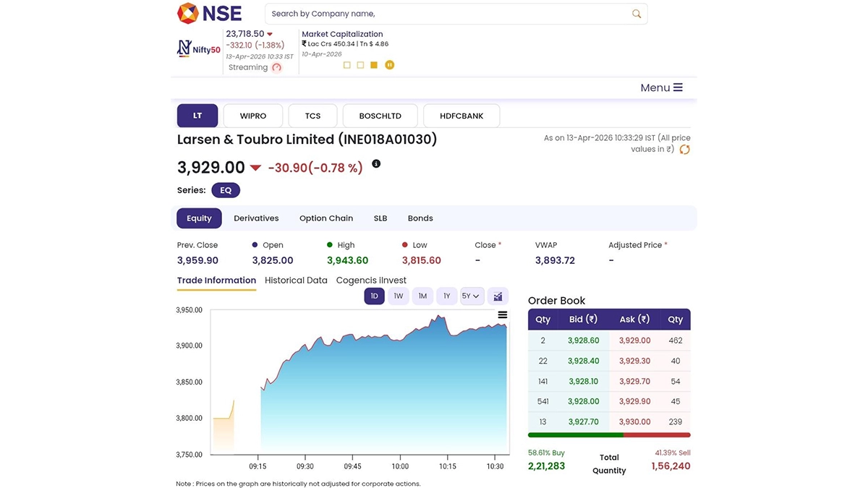
Task: Select the 1W chart range
Action: (x=398, y=296)
